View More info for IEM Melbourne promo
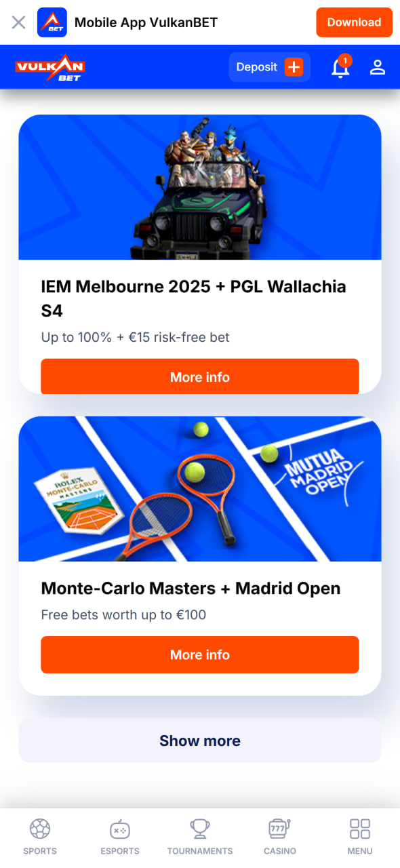The width and height of the screenshot is (400, 868). pos(200,376)
